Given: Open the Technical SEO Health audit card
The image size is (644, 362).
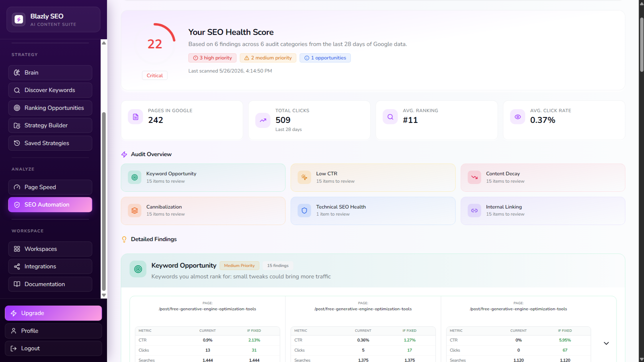Looking at the screenshot, I should click(x=373, y=211).
